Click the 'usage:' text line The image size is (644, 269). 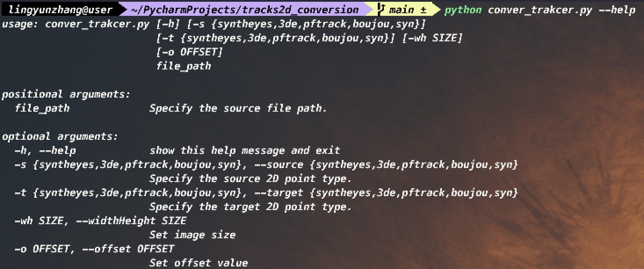coord(214,24)
